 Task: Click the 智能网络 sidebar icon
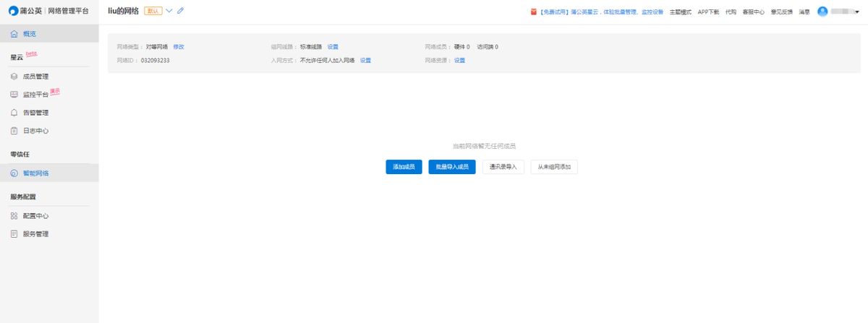[x=14, y=173]
